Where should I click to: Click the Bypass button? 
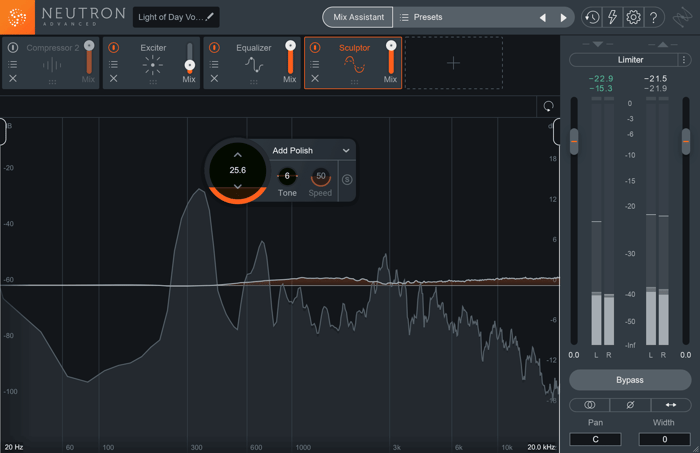(x=630, y=380)
